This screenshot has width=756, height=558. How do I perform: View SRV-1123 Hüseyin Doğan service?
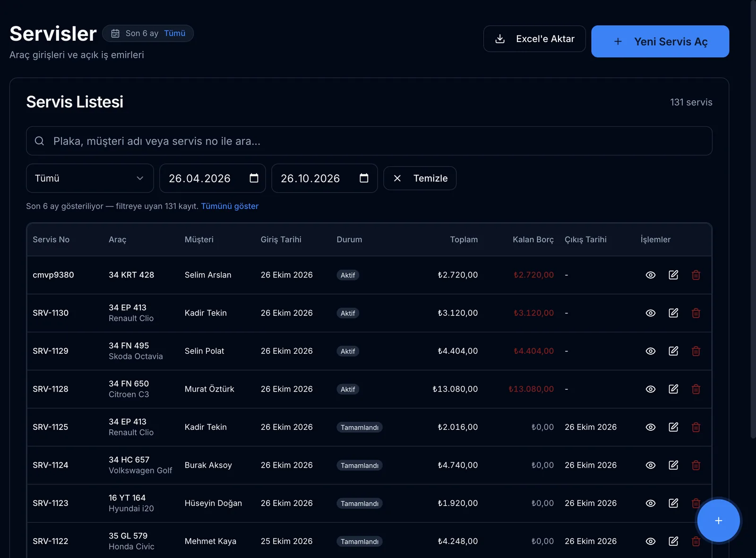tap(650, 503)
